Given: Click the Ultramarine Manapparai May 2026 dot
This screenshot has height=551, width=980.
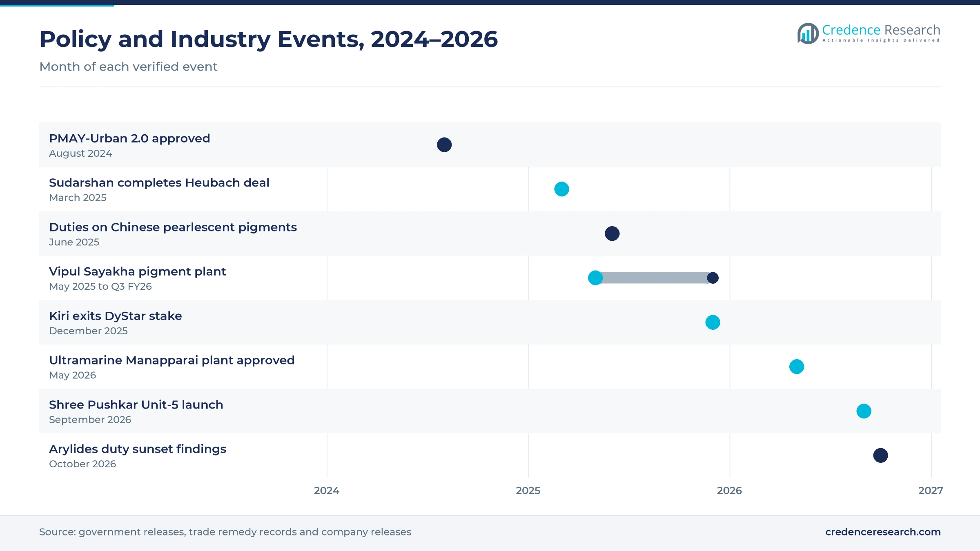Looking at the screenshot, I should [x=797, y=367].
